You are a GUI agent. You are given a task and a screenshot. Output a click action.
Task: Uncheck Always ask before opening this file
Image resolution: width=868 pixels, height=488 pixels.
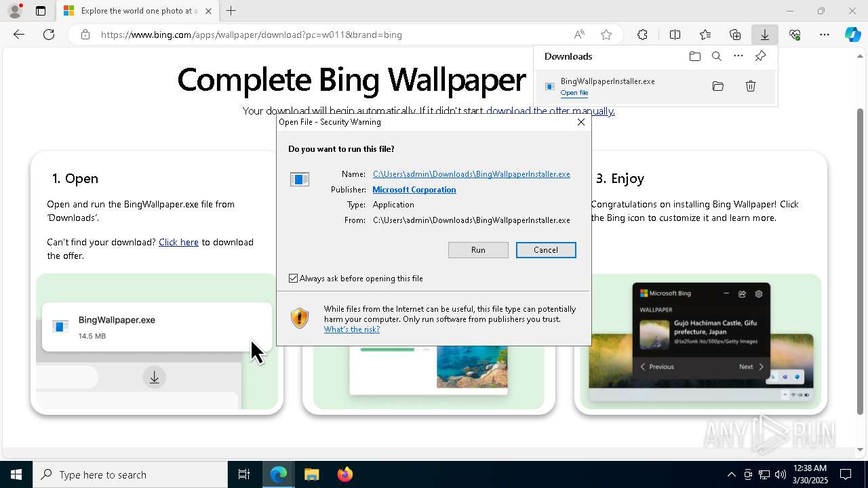point(293,279)
